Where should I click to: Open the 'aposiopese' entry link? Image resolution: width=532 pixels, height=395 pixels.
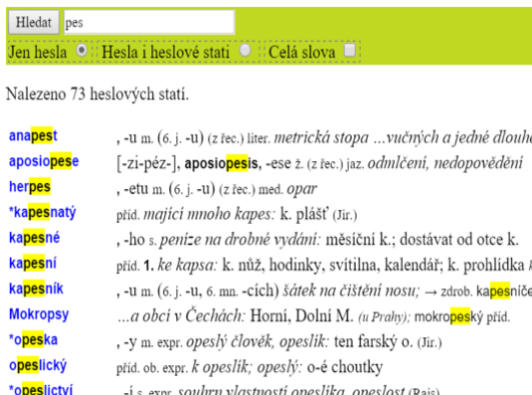coord(44,161)
